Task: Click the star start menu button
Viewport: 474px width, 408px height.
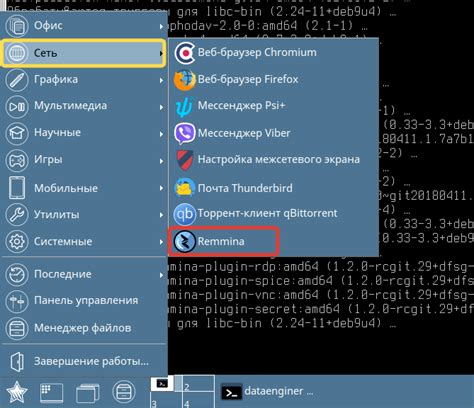Action: tap(17, 392)
